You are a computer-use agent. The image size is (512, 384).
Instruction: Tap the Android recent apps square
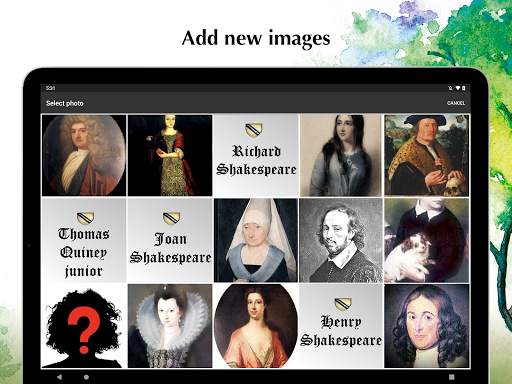click(x=452, y=377)
